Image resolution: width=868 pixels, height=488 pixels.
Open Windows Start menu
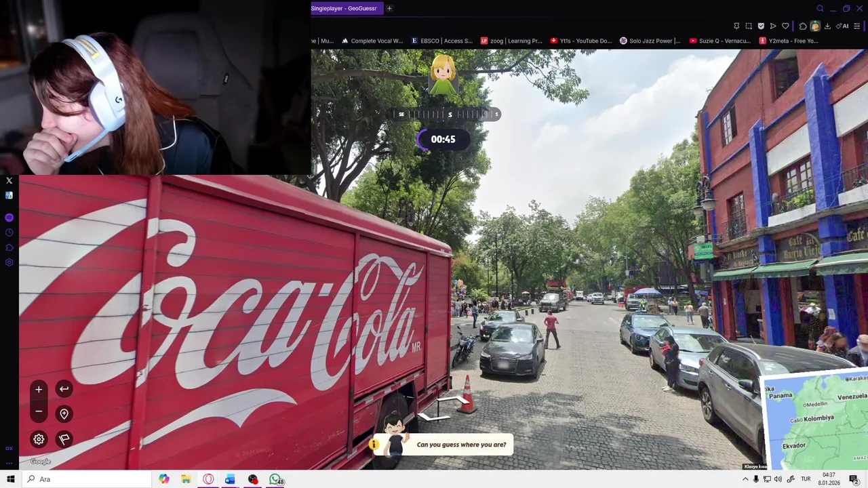tap(10, 479)
